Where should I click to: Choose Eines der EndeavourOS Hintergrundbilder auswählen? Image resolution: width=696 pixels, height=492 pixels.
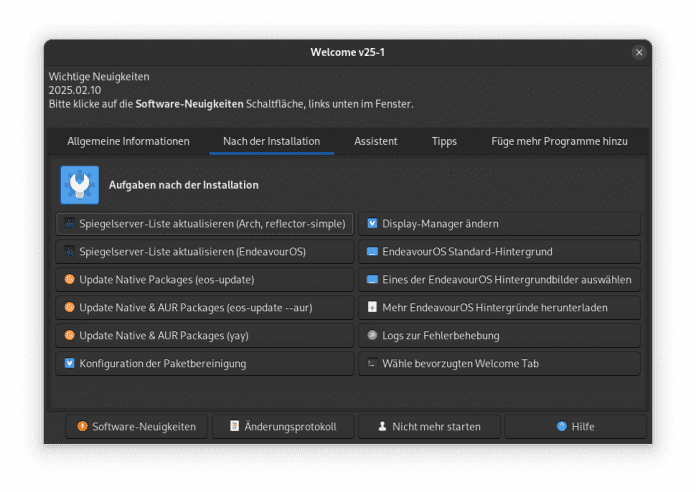click(x=499, y=280)
